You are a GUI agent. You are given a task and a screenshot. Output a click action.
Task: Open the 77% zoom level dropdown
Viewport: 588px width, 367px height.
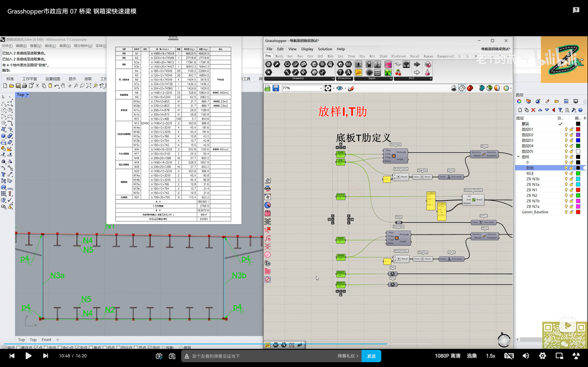pyautogui.click(x=321, y=88)
